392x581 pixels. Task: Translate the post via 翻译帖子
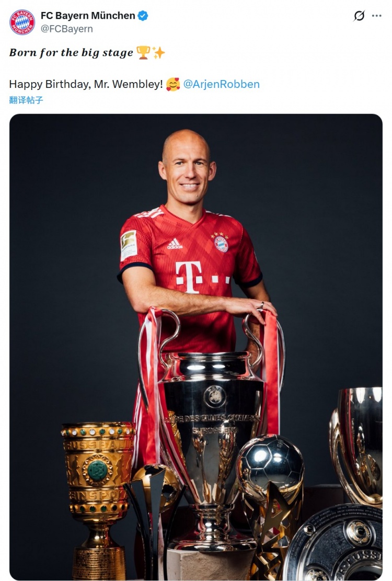pyautogui.click(x=26, y=100)
